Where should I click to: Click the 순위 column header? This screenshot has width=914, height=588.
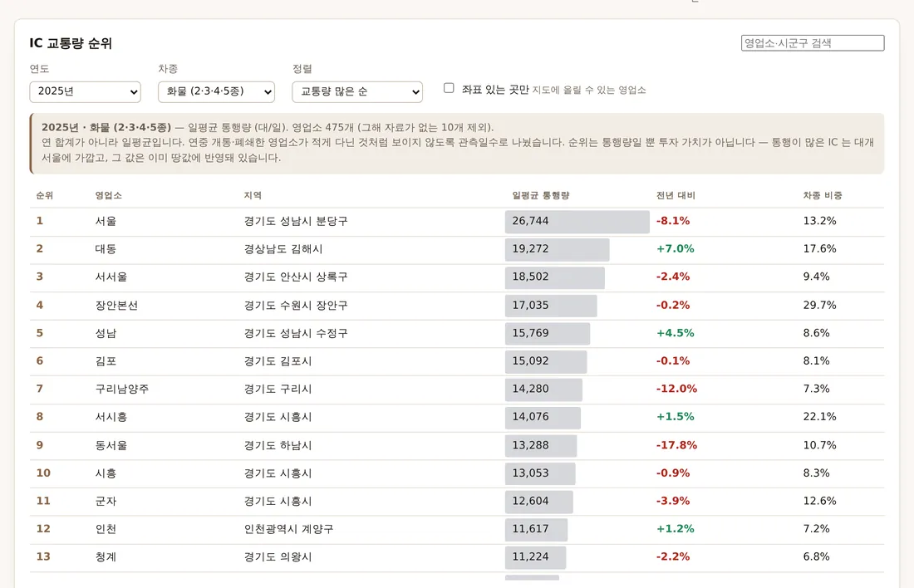click(44, 195)
